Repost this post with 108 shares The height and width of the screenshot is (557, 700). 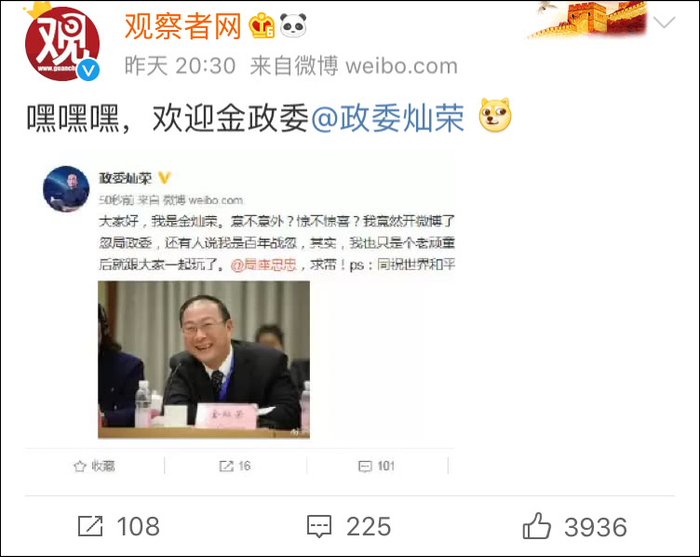click(x=119, y=526)
